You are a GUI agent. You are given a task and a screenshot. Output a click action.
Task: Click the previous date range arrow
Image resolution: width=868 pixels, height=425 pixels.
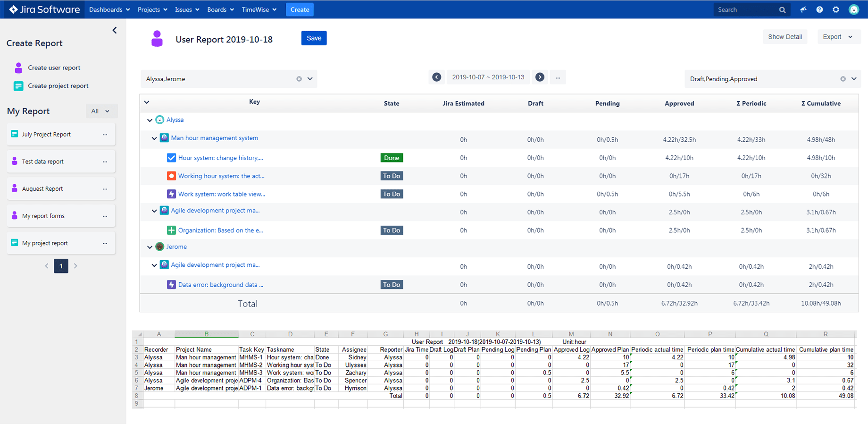pos(437,77)
